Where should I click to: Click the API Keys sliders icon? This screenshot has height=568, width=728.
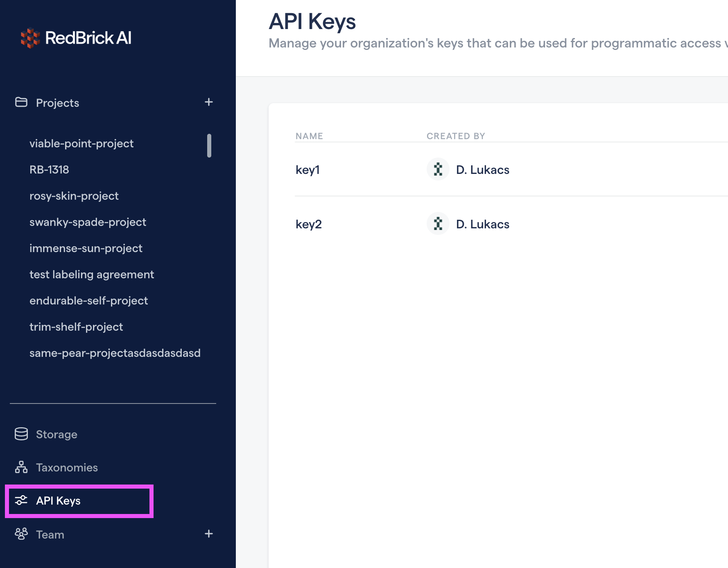tap(21, 500)
